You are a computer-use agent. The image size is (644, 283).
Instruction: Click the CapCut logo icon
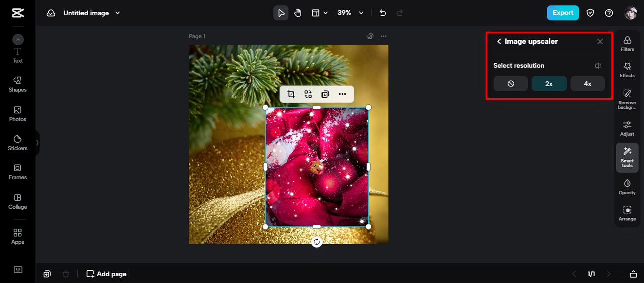tap(18, 13)
